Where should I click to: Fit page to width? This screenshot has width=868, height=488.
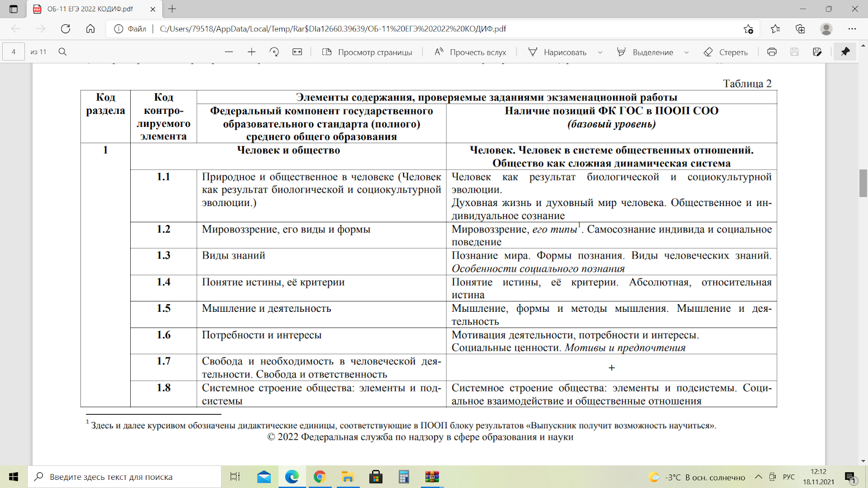coord(297,52)
